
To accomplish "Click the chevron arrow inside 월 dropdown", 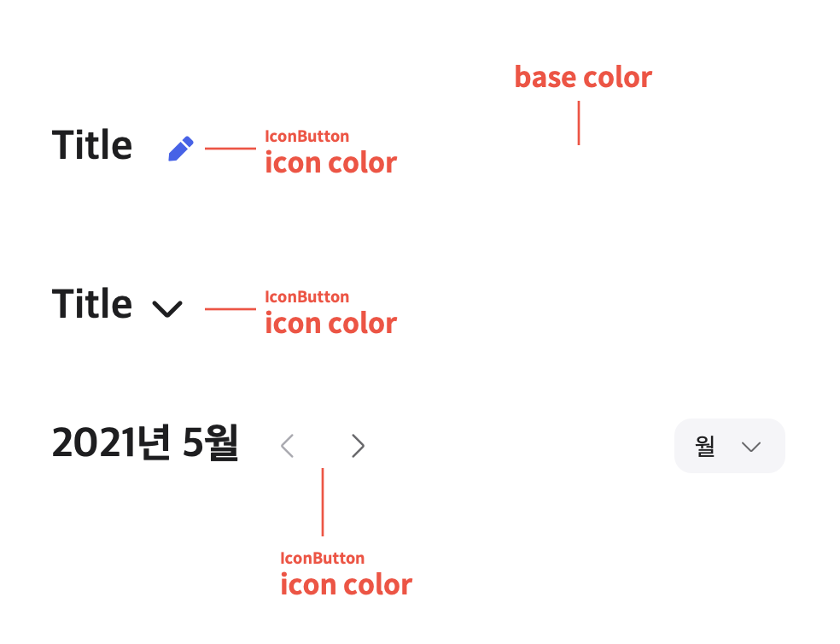I will (751, 447).
